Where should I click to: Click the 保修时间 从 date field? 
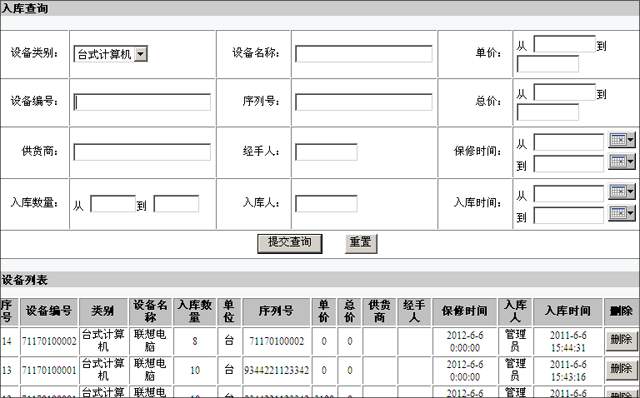[x=569, y=142]
